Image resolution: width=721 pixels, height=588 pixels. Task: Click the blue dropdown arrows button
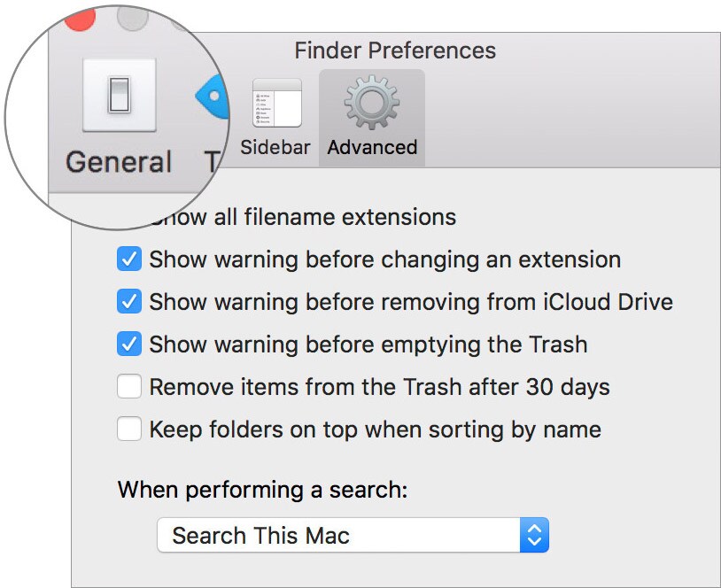(x=534, y=536)
